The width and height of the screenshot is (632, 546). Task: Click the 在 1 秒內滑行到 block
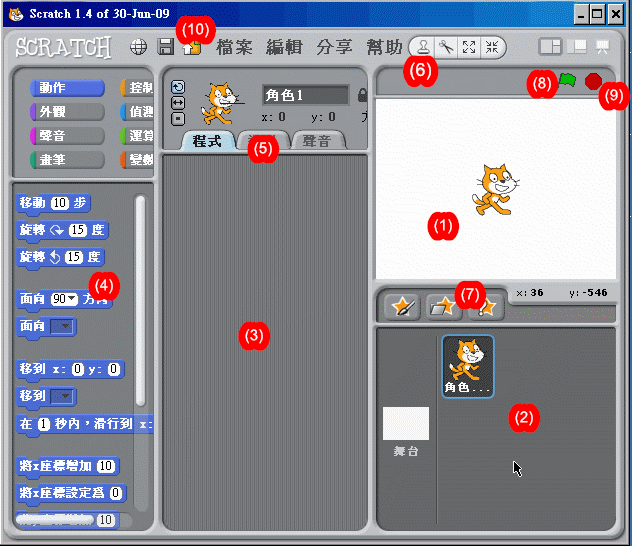tap(85, 424)
